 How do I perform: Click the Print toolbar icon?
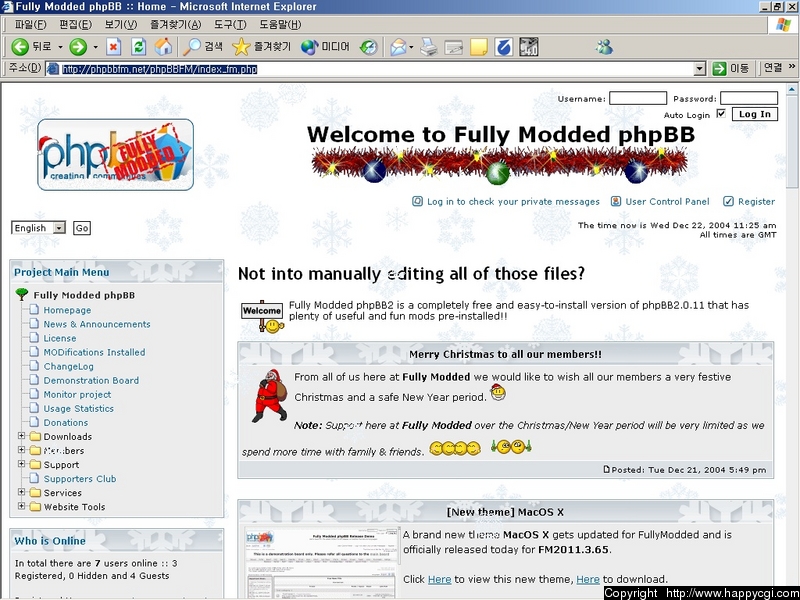pos(429,47)
